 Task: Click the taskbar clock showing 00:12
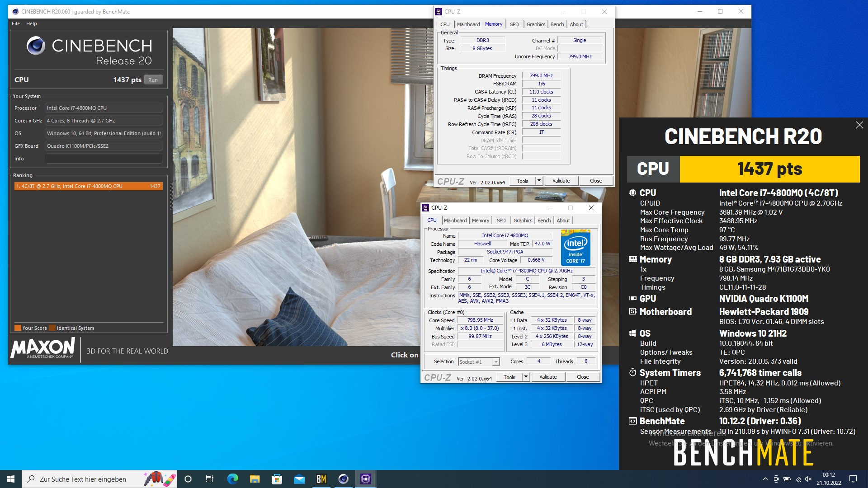coord(829,479)
